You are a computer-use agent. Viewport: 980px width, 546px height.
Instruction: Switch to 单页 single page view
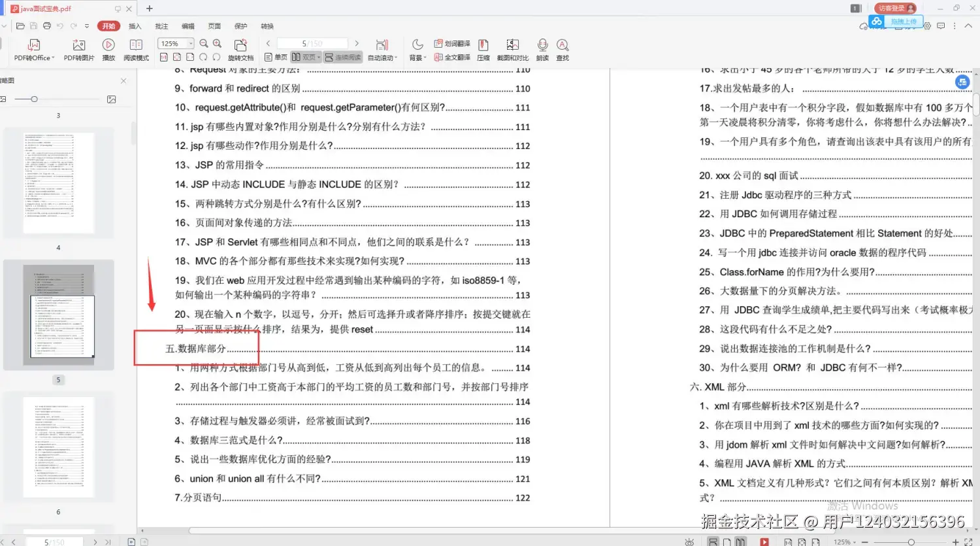tap(276, 58)
